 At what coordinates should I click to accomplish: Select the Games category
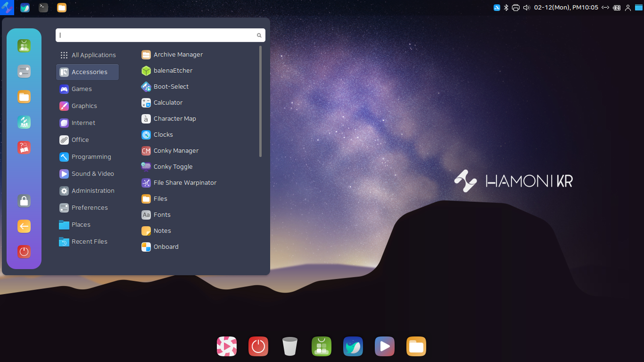tap(88, 89)
